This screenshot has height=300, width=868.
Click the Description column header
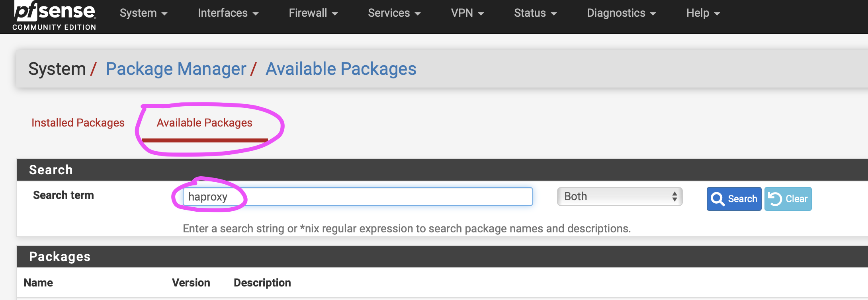tap(262, 282)
